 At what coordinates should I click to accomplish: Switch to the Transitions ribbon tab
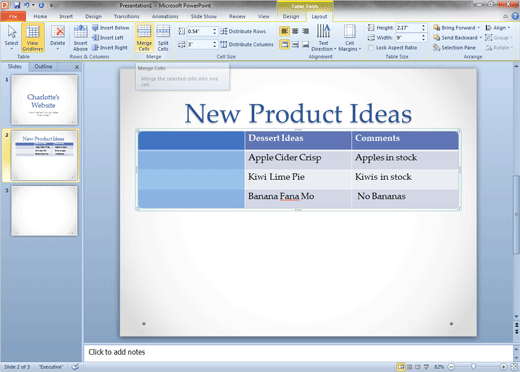(127, 16)
